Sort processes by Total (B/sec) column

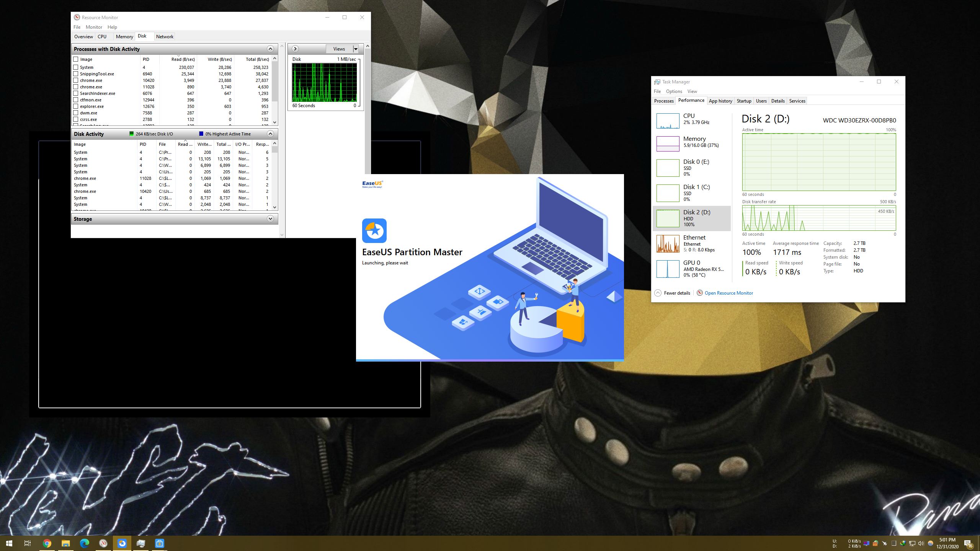[253, 59]
